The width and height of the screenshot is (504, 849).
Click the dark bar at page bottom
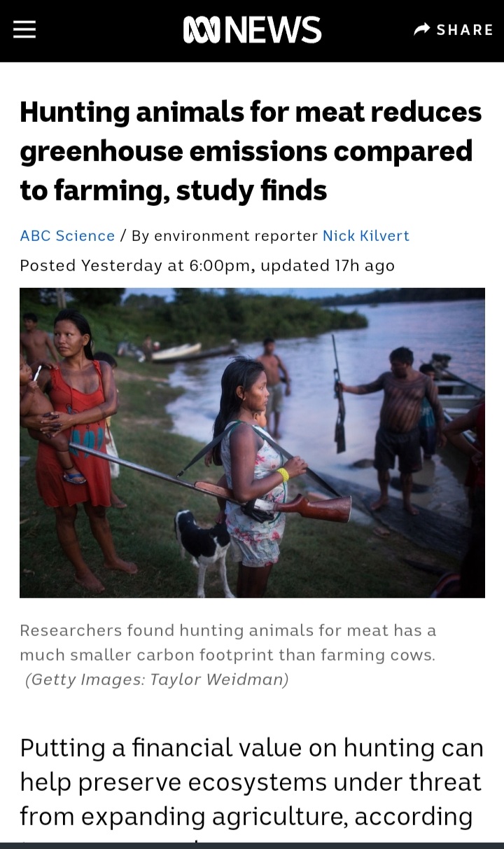(x=252, y=845)
